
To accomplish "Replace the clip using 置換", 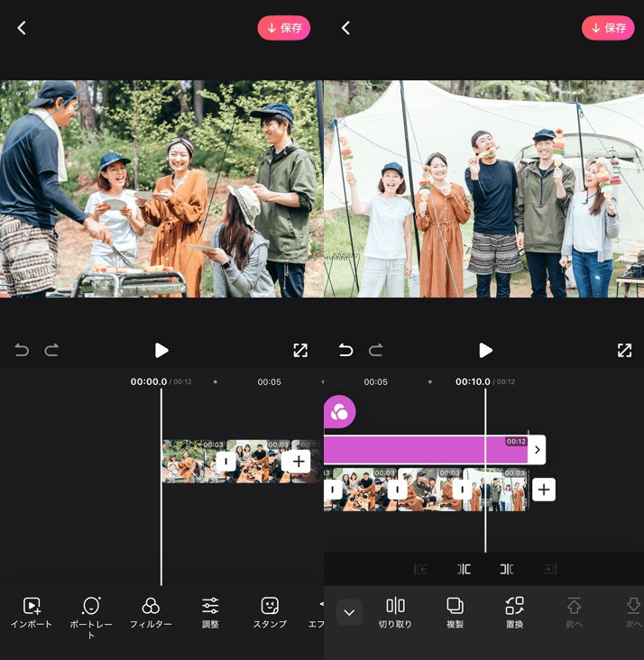I will pos(514,613).
